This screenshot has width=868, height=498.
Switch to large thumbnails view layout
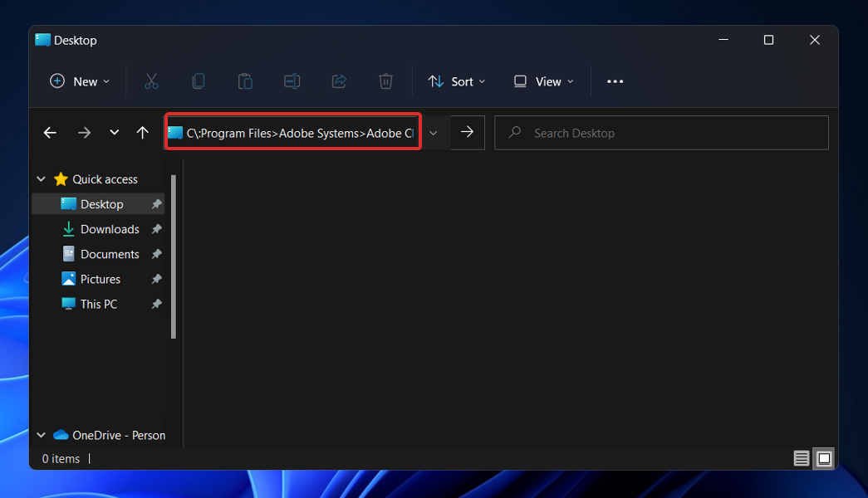click(824, 458)
